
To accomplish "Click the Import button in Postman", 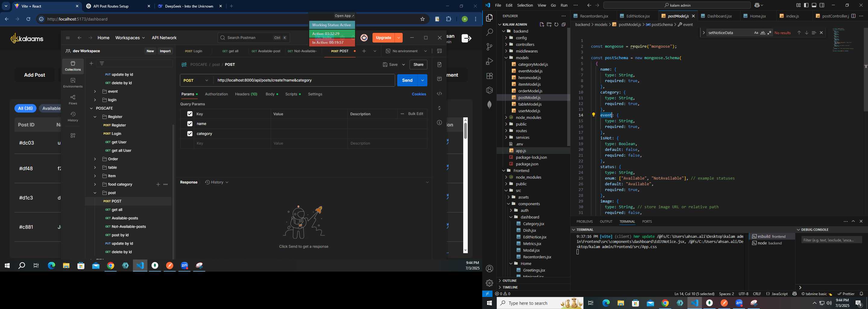I will point(165,51).
